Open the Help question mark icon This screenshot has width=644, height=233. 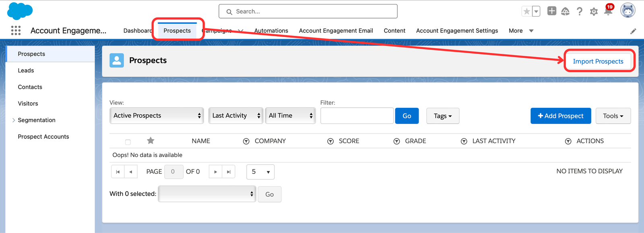(x=579, y=11)
